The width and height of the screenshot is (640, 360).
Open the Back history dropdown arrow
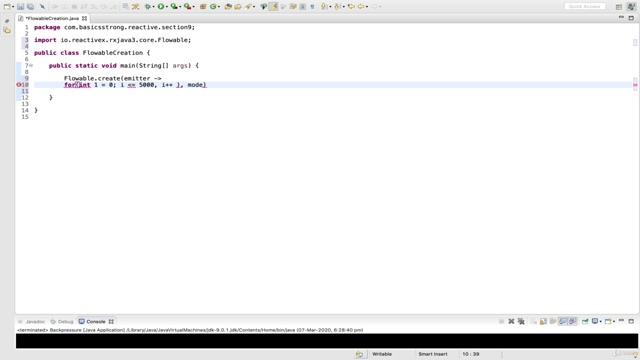pyautogui.click(x=367, y=7)
